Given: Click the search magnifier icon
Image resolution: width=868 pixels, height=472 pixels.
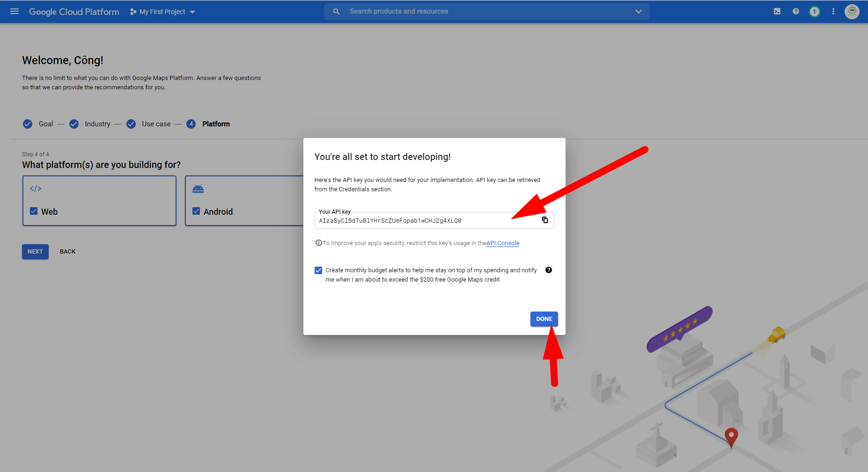Looking at the screenshot, I should coord(336,11).
